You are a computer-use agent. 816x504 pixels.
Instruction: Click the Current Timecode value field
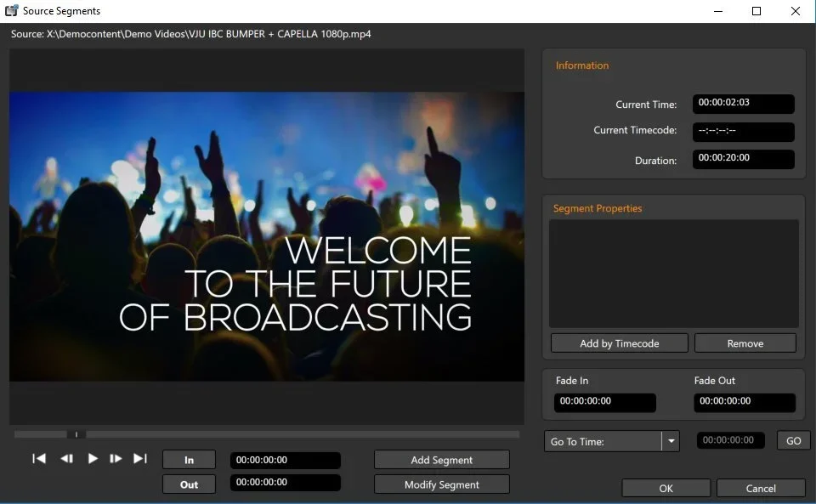[x=743, y=132]
